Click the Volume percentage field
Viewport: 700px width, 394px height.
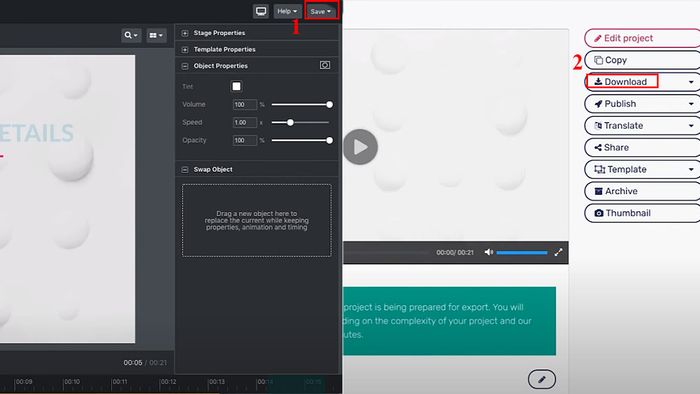[245, 104]
